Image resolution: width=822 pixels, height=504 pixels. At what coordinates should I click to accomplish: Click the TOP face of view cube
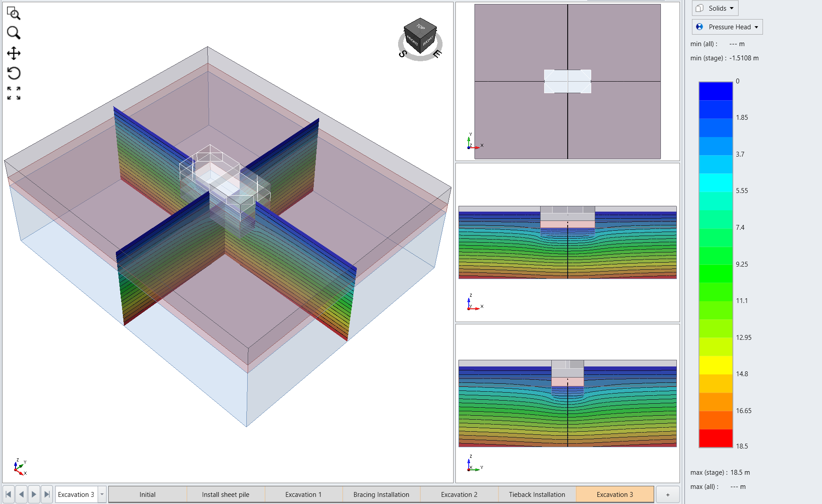(x=420, y=27)
